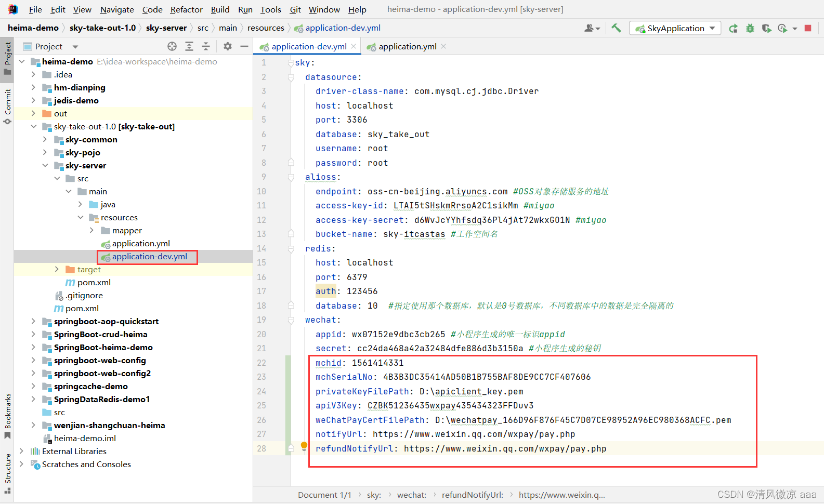Collapse all in Project panel
This screenshot has width=824, height=504.
(206, 46)
